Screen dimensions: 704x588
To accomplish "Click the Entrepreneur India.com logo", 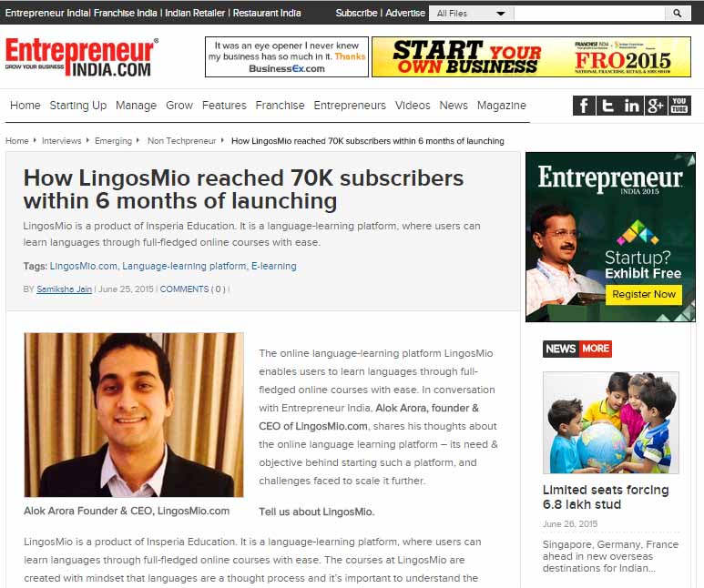I will (81, 57).
